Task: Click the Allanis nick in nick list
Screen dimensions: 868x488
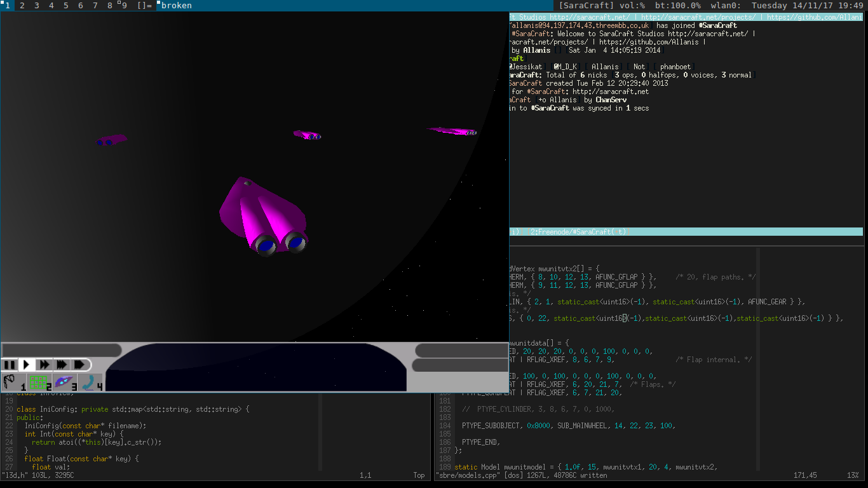Action: (x=605, y=67)
